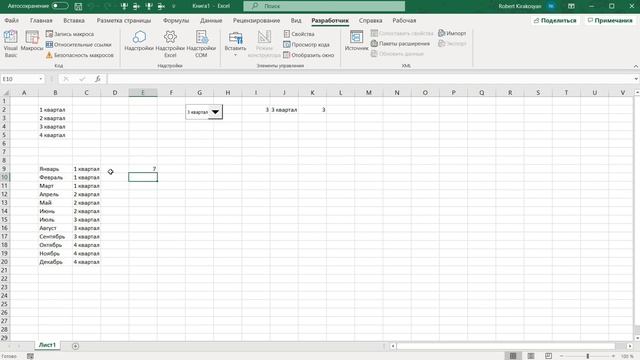Open Excel Add-ins manager
Image resolution: width=640 pixels, height=360 pixels.
click(x=170, y=43)
